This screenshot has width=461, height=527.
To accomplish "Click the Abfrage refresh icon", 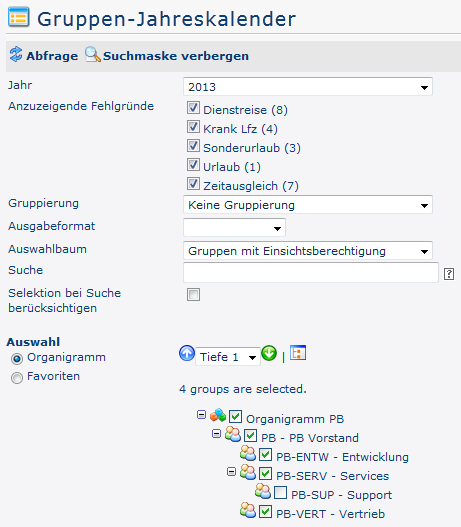I will coord(16,54).
